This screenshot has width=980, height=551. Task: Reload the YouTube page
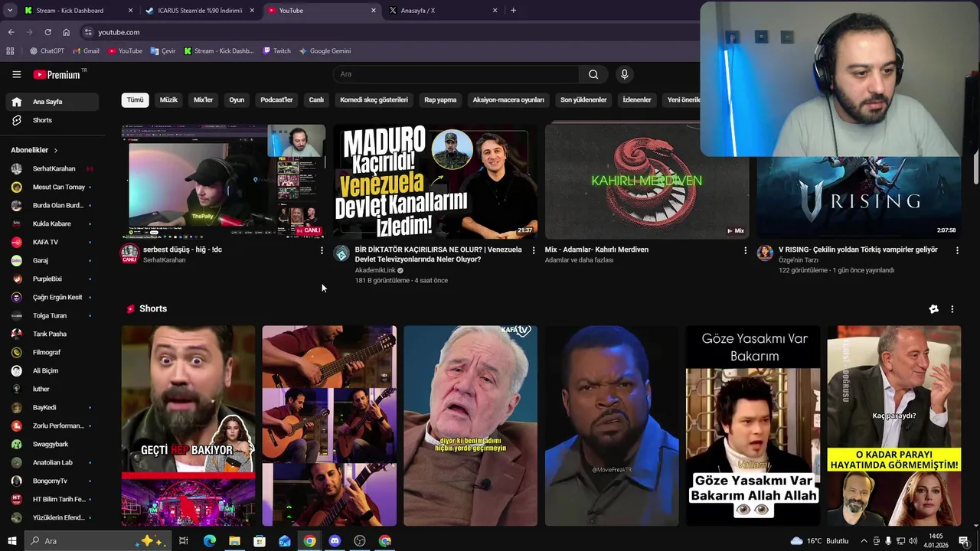pos(47,32)
